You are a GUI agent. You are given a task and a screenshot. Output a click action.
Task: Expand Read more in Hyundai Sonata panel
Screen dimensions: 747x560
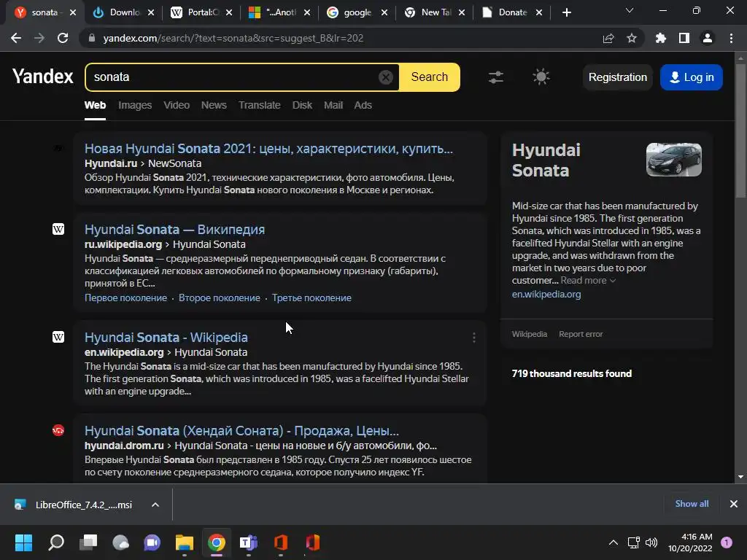click(588, 281)
